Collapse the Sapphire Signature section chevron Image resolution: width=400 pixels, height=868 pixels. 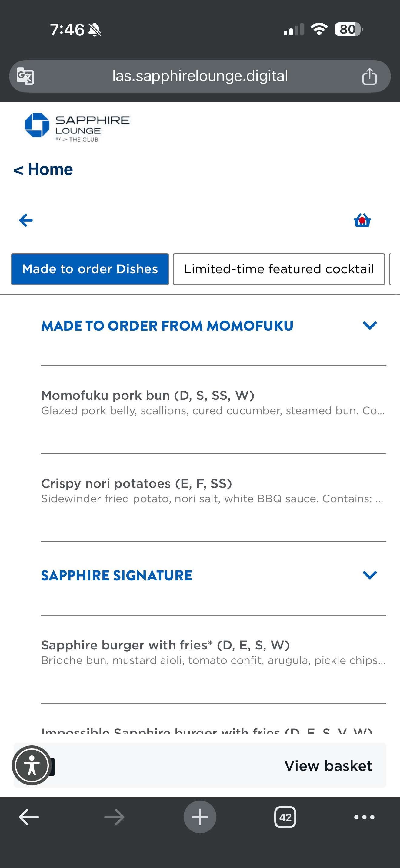coord(370,575)
